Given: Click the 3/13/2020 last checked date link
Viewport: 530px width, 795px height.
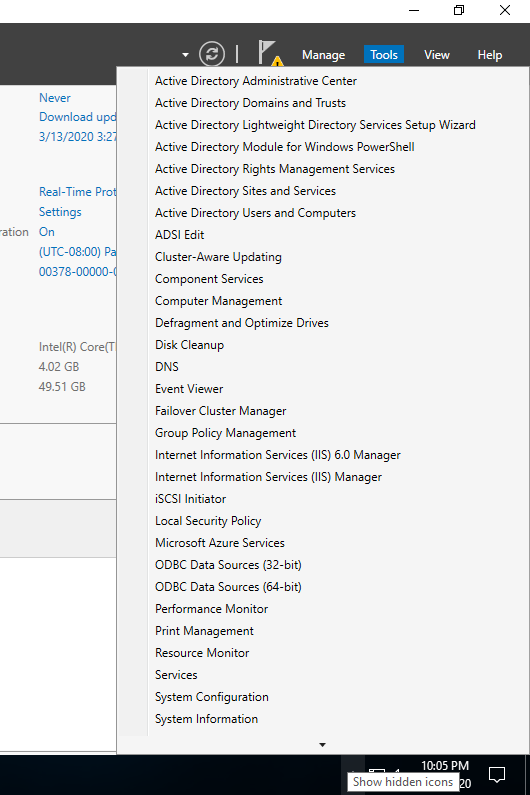Looking at the screenshot, I should click(78, 137).
